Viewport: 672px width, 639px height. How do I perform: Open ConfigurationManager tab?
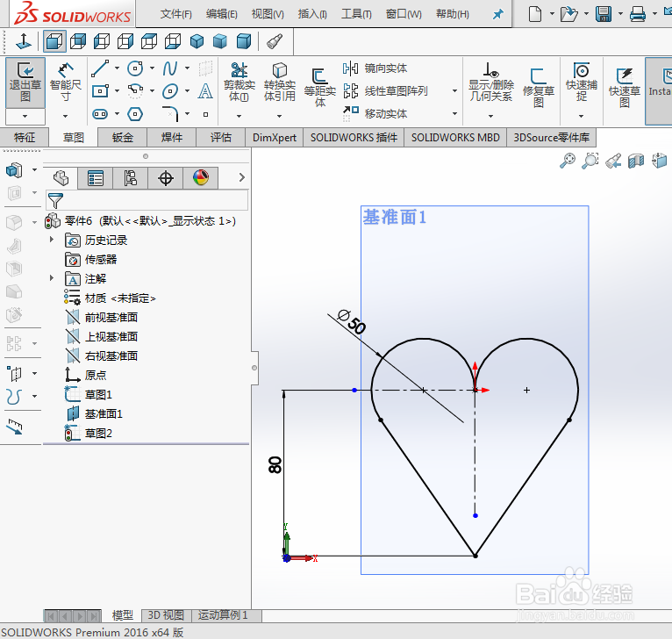(131, 177)
